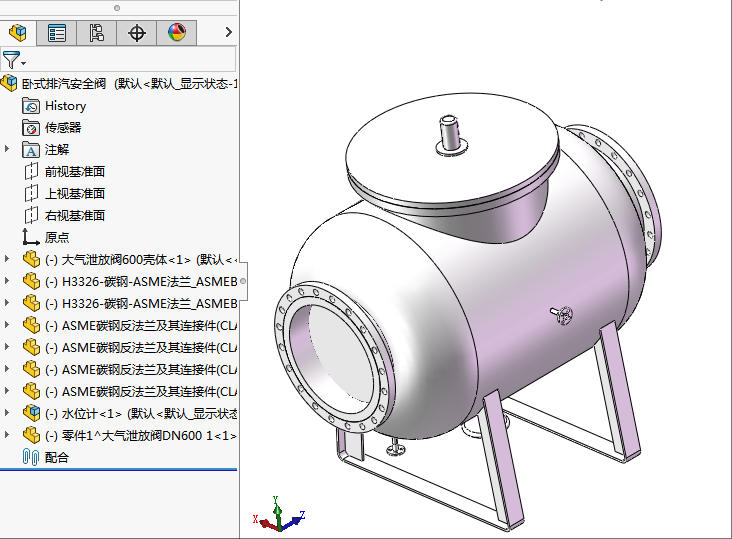
Task: Switch to the PropertyManager tab
Action: coord(56,33)
